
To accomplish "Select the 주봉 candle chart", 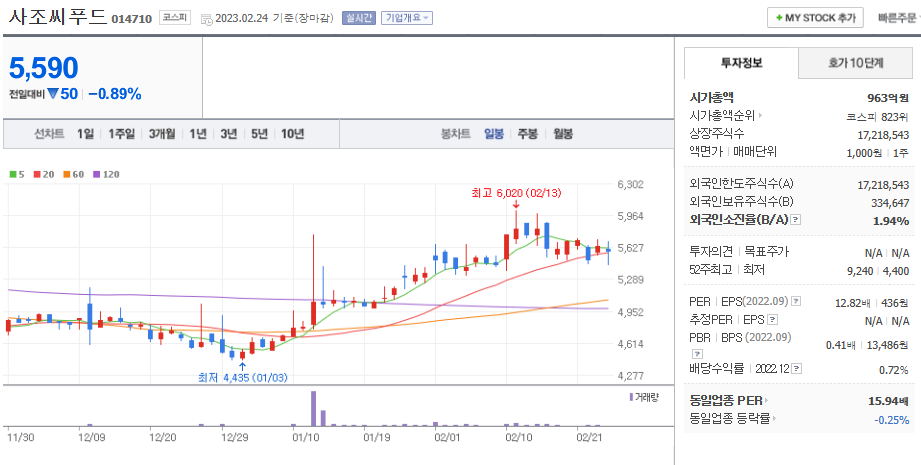I will [527, 134].
